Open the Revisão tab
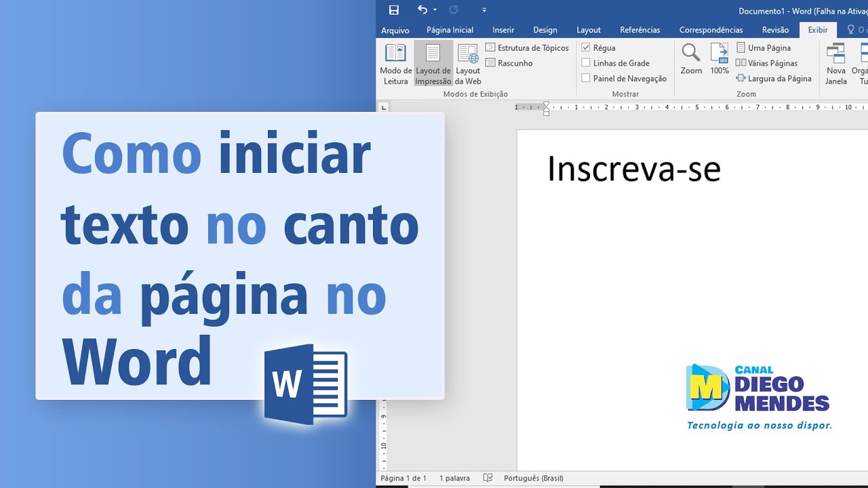868x488 pixels. 775,30
